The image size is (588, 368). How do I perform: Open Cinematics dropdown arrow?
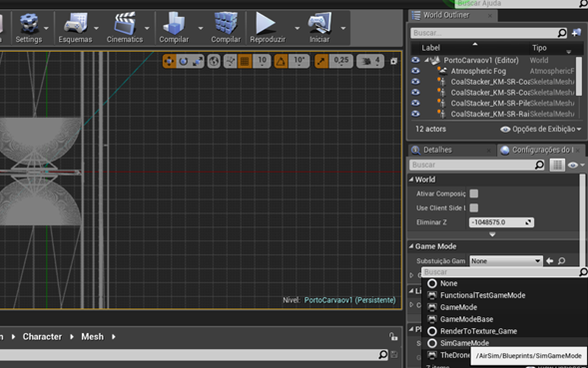pyautogui.click(x=147, y=28)
